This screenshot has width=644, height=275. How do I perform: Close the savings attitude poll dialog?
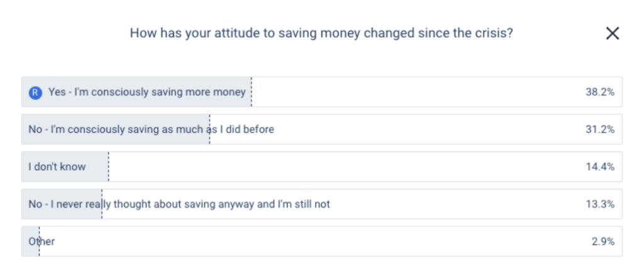(x=612, y=34)
